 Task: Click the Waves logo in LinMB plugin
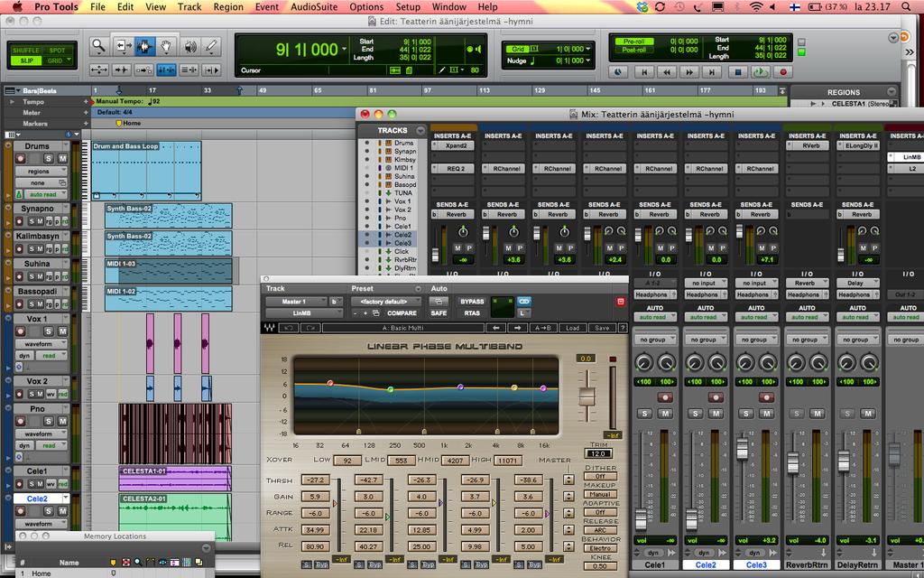[x=269, y=328]
